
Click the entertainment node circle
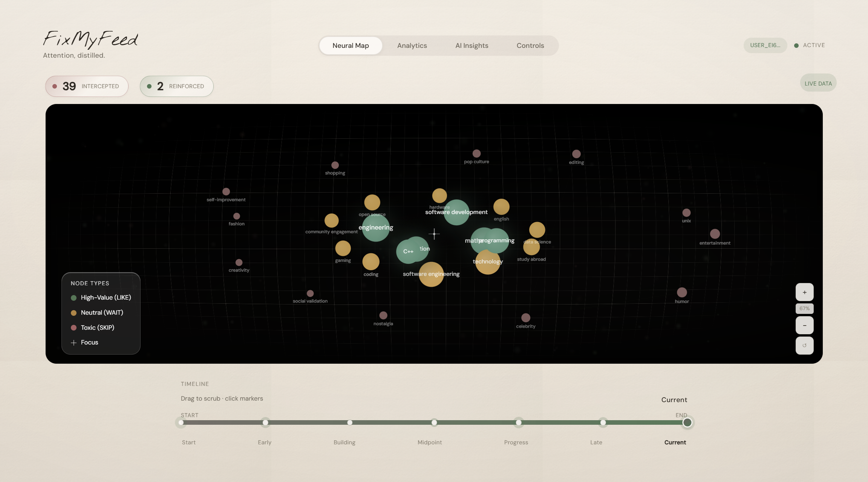point(715,234)
